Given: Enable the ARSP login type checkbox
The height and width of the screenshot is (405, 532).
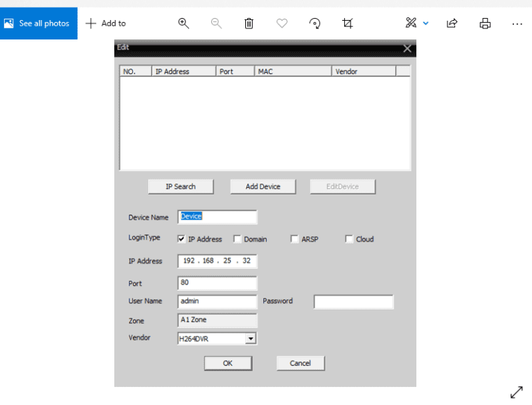Looking at the screenshot, I should point(294,239).
